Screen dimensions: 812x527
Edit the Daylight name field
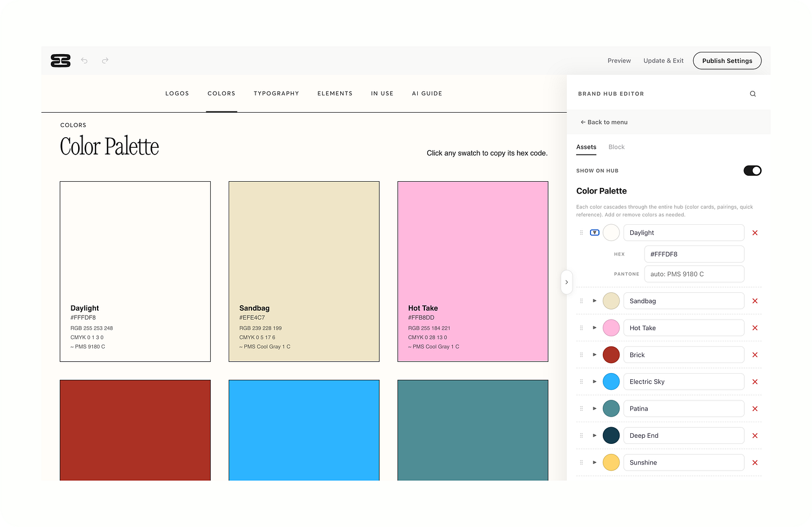(684, 233)
